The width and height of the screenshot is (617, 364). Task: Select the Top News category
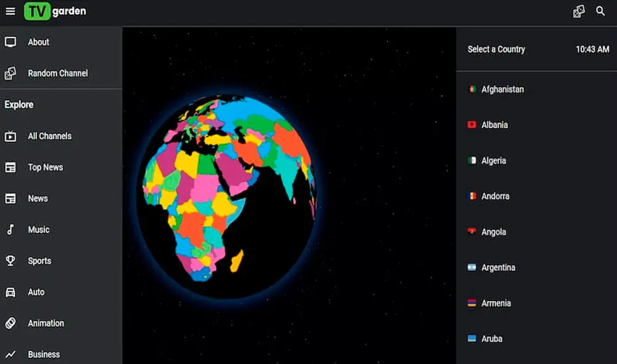(x=45, y=167)
